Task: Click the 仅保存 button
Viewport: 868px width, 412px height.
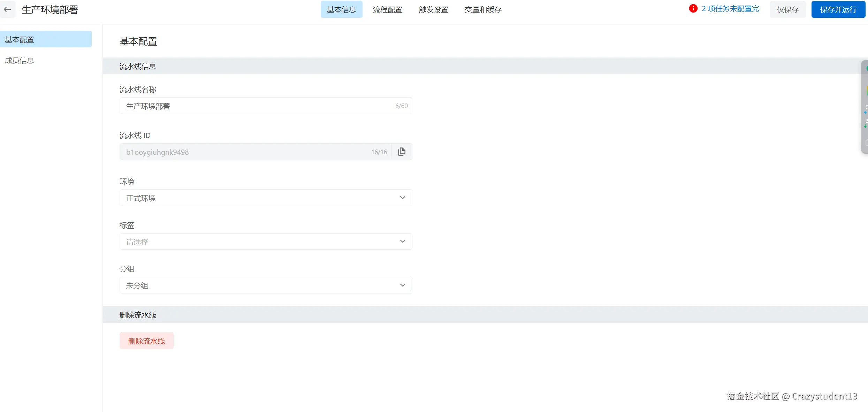Action: tap(787, 9)
